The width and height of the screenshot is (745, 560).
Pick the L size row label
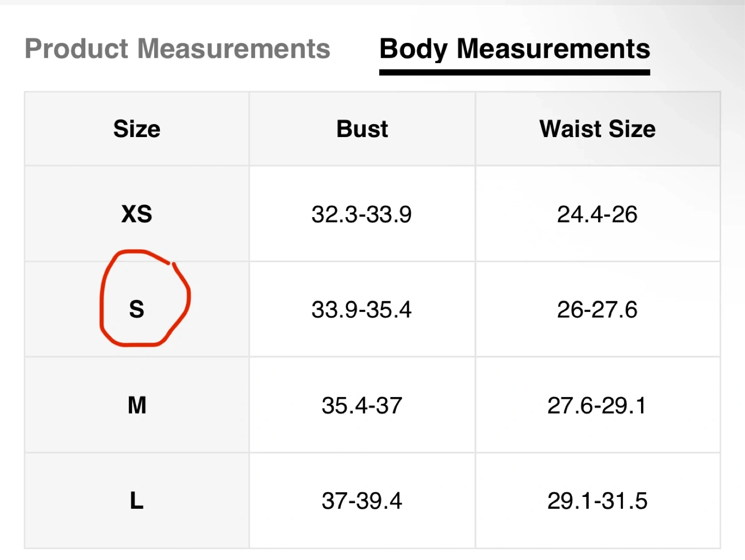tap(137, 501)
